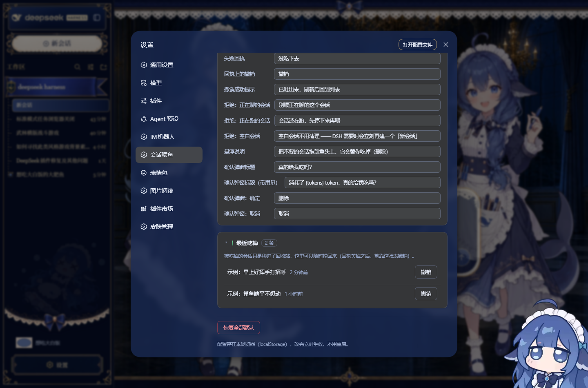Click the 拒绝：空白会话 input field
Screen dimensions: 588x388
[357, 136]
